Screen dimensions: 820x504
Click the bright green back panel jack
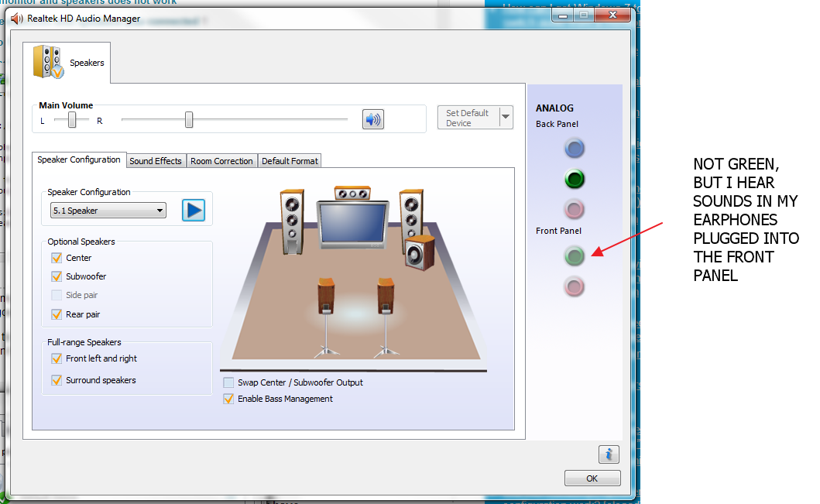click(575, 179)
